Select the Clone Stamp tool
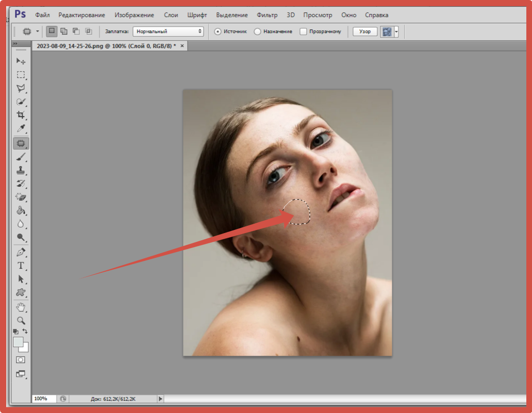Image resolution: width=532 pixels, height=413 pixels. pos(21,170)
